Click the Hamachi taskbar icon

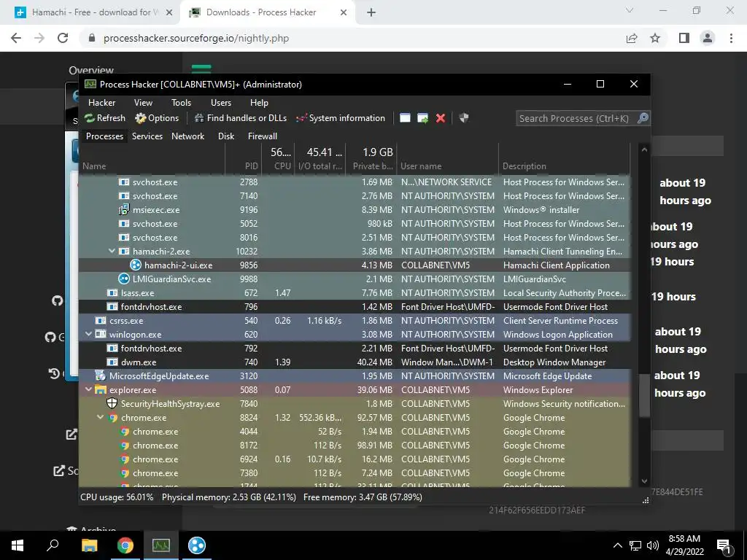(197, 545)
